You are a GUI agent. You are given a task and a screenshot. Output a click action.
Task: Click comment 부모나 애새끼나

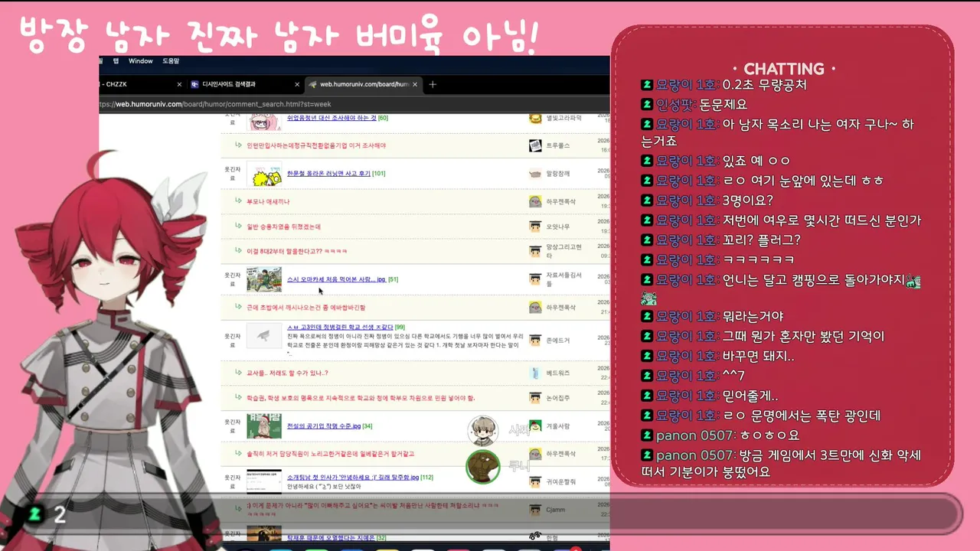click(268, 202)
